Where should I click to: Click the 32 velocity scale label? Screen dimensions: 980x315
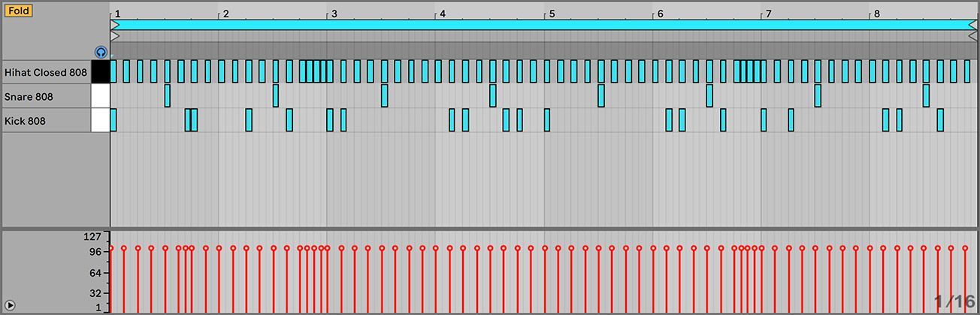click(x=95, y=293)
